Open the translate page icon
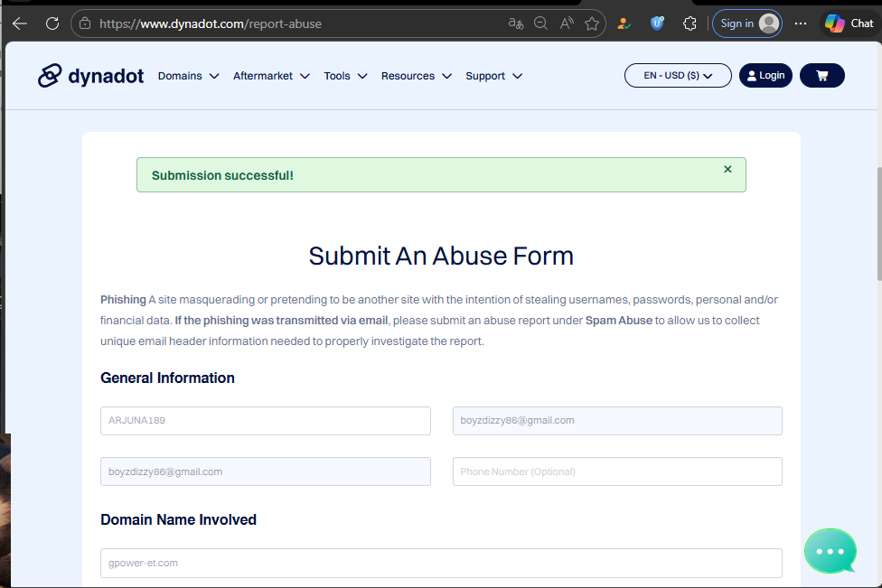This screenshot has width=882, height=588. (516, 23)
